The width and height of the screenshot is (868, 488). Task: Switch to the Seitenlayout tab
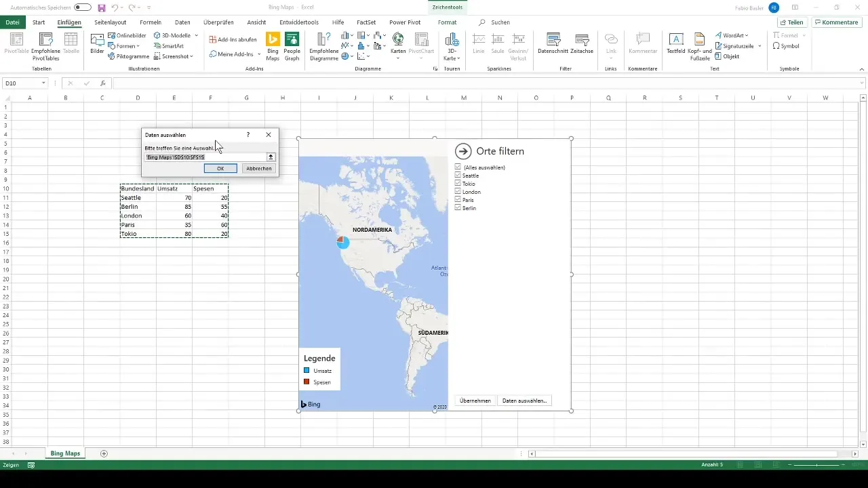pos(111,22)
